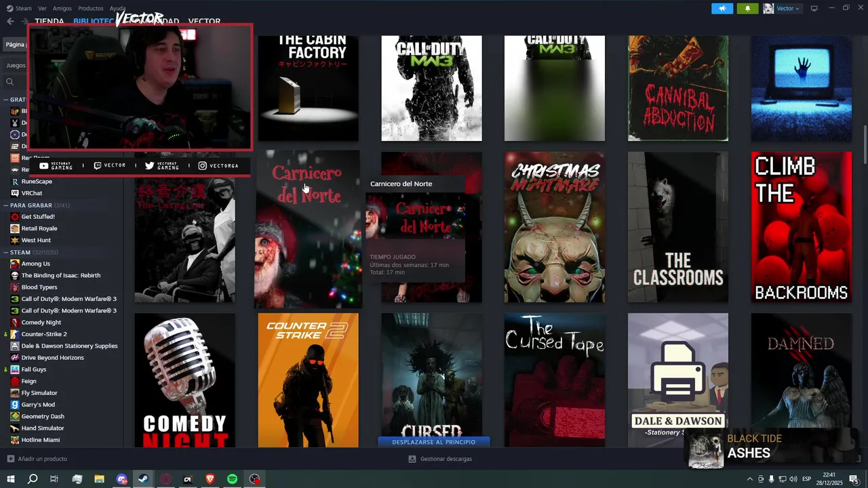Open the Juegos filter dropdown
The image size is (868, 488).
click(16, 66)
